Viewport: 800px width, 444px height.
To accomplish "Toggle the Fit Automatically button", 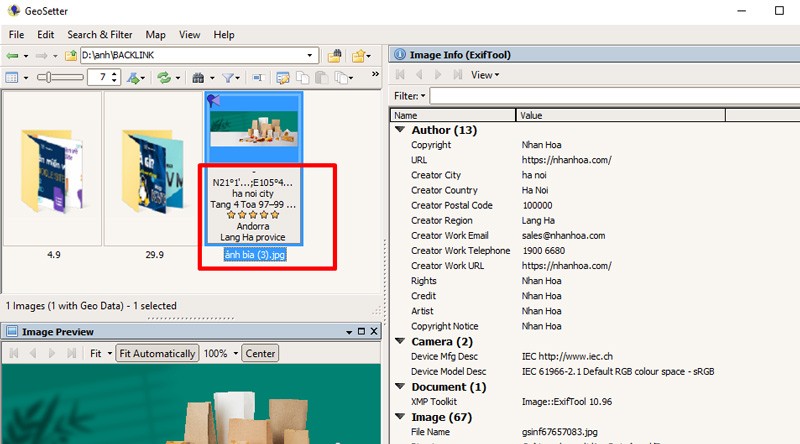I will click(x=156, y=353).
